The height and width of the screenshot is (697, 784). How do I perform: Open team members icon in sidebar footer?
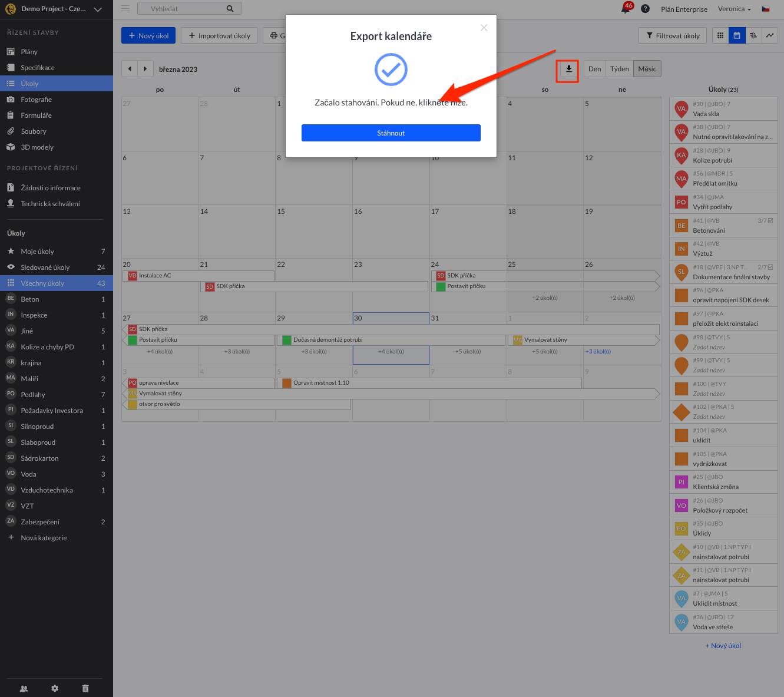click(x=24, y=688)
